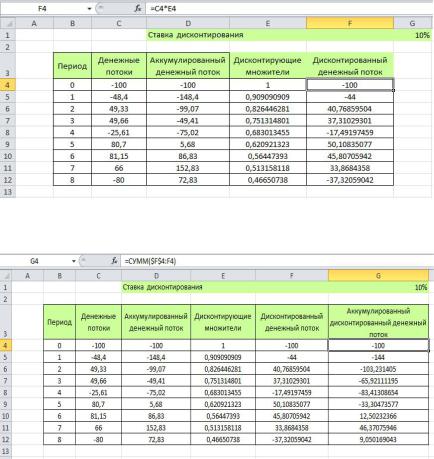Click 'Аккумулированный денежный поток' header in =СУММ sheet

point(156,322)
